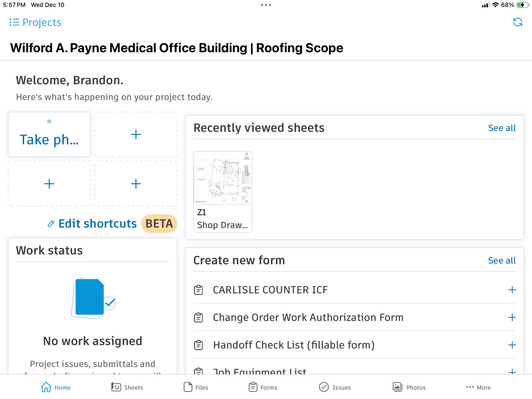Select the Handoff Check List (fillable form) row
The width and height of the screenshot is (532, 399).
294,345
